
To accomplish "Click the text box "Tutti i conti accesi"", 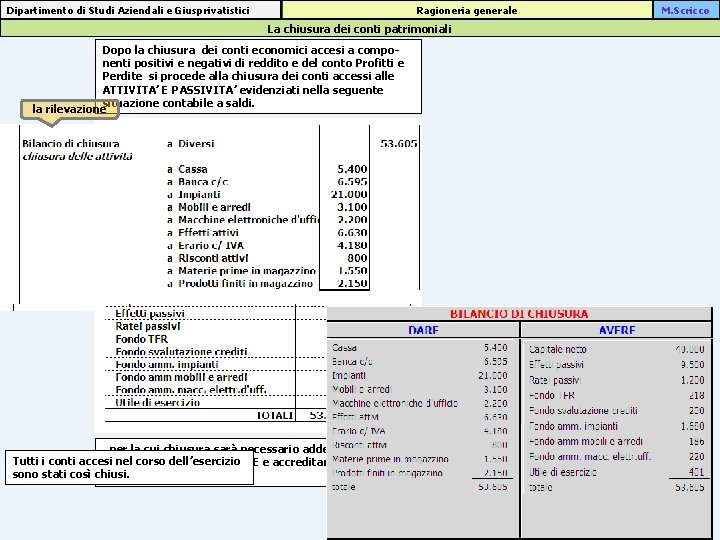I will [129, 467].
